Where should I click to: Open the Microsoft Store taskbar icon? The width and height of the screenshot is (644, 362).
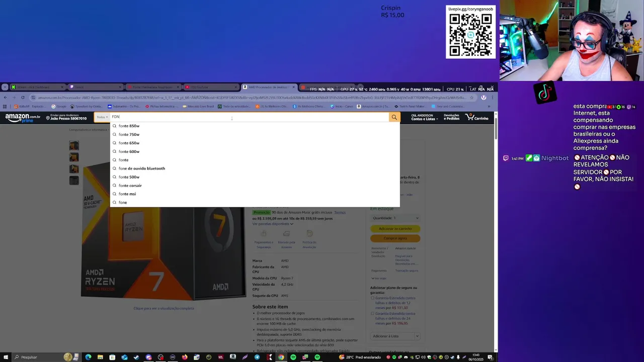pyautogui.click(x=112, y=357)
